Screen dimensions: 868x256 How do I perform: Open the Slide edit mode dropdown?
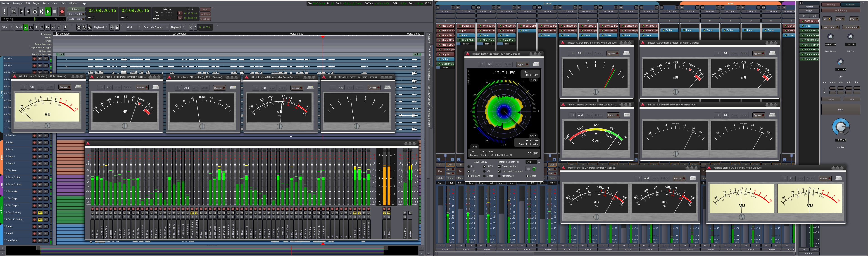coord(7,27)
